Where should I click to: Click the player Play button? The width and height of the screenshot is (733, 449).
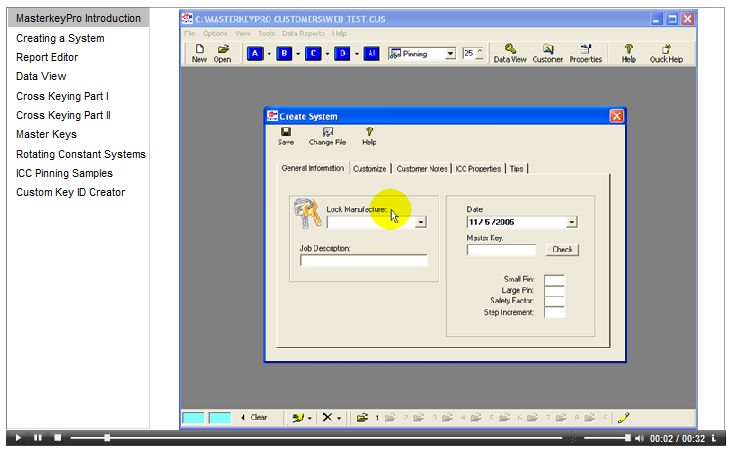18,438
